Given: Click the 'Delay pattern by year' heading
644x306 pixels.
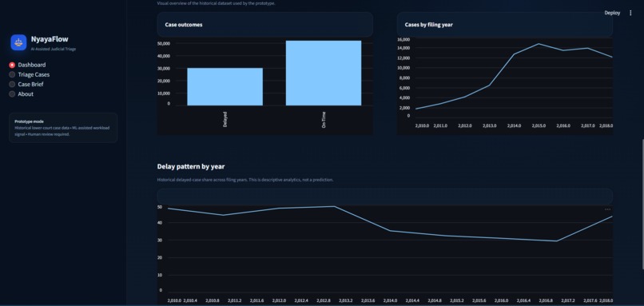Looking at the screenshot, I should click(x=191, y=166).
